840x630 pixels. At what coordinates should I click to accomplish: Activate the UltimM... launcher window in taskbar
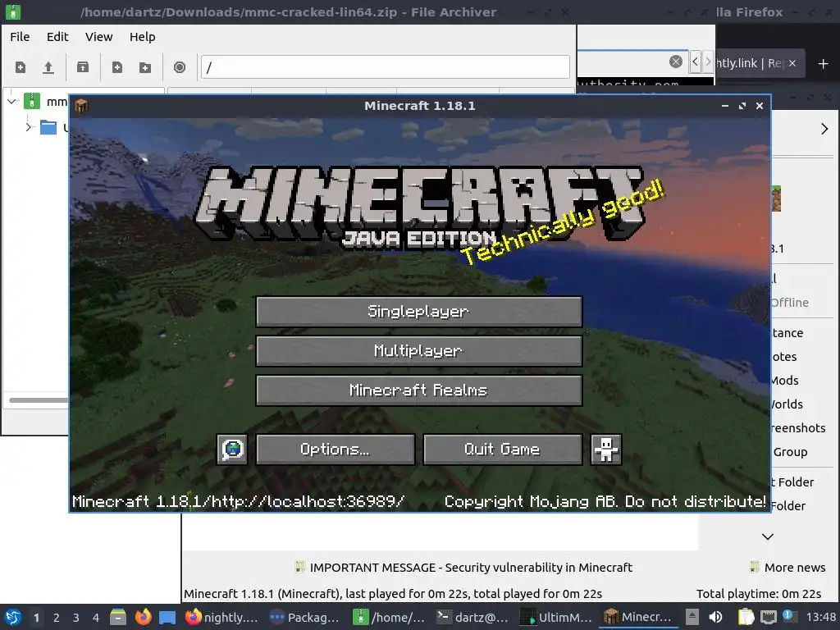555,617
